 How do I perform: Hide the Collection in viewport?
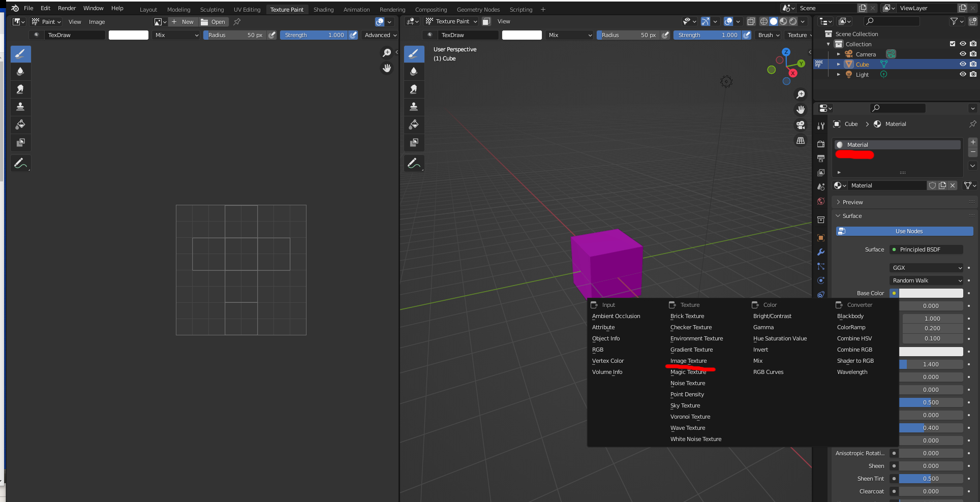[x=963, y=44]
